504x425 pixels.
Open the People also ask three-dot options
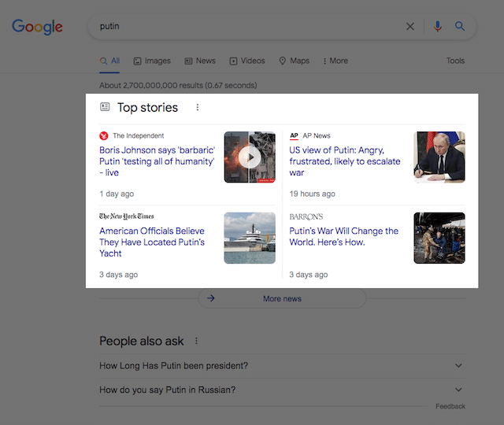[x=196, y=341]
